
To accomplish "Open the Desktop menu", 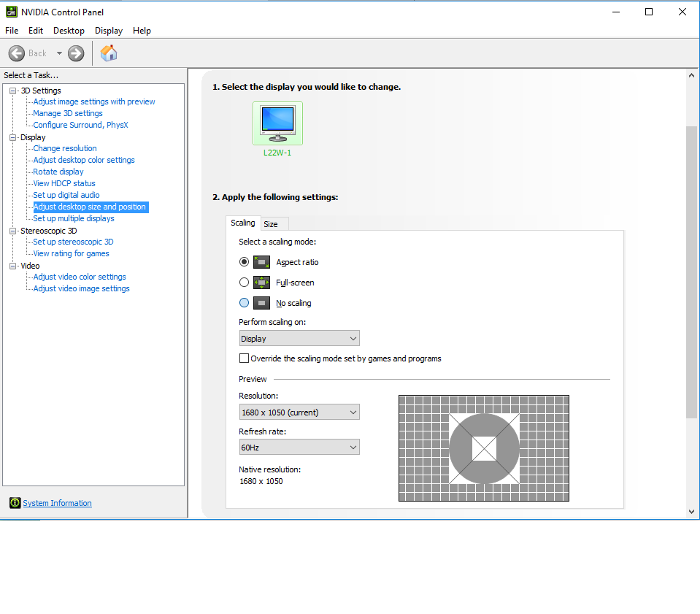I will click(x=69, y=31).
